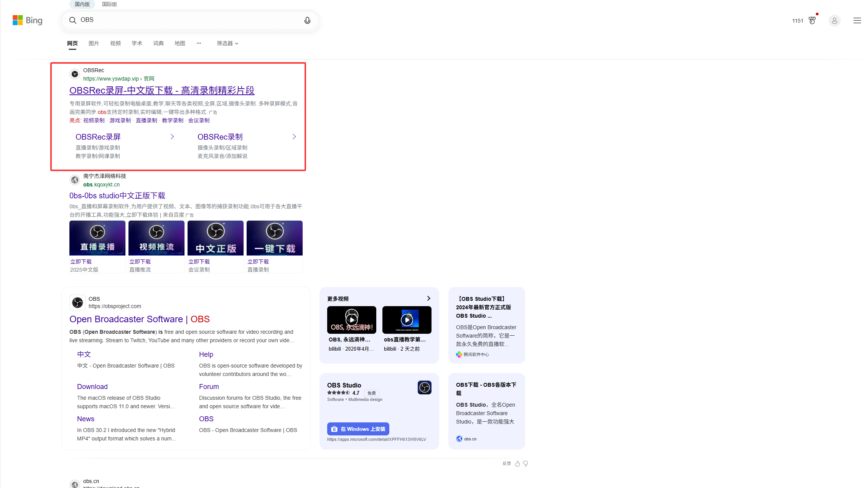Click the obs.cn result at bottom
The image size is (868, 488).
click(x=91, y=481)
